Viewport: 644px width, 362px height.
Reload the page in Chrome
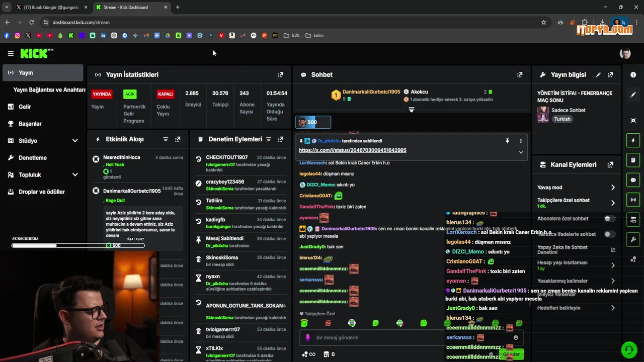click(x=31, y=22)
